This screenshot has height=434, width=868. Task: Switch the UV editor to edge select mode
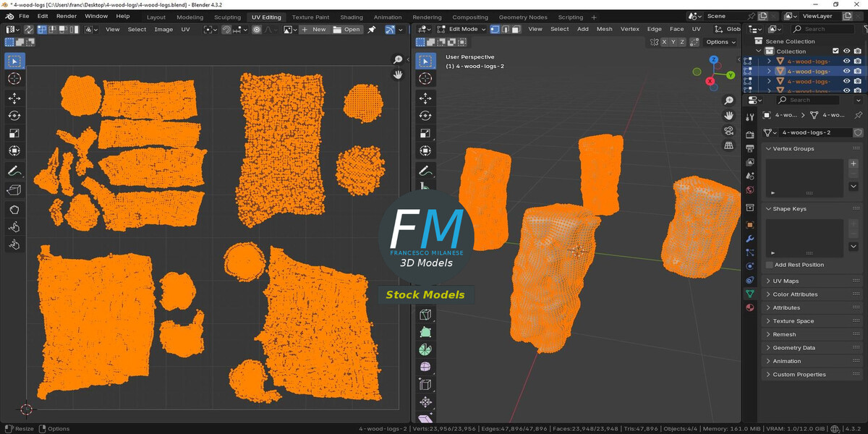pos(53,30)
